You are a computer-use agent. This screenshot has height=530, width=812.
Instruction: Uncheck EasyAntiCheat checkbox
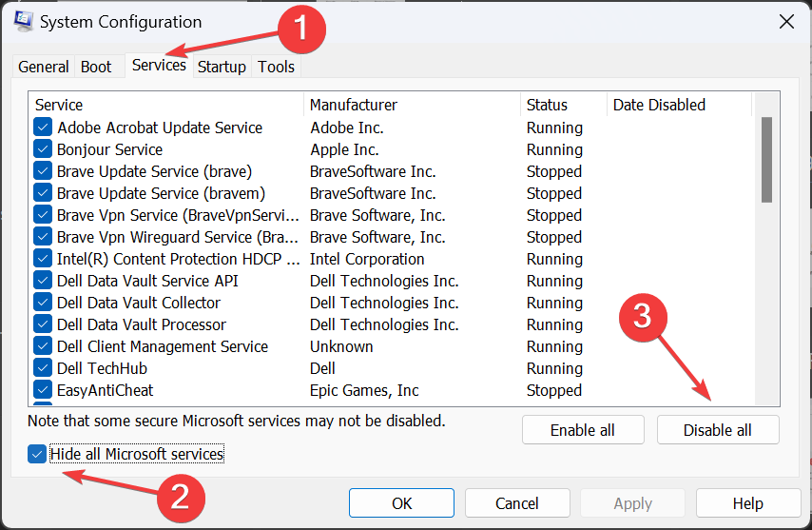click(43, 389)
